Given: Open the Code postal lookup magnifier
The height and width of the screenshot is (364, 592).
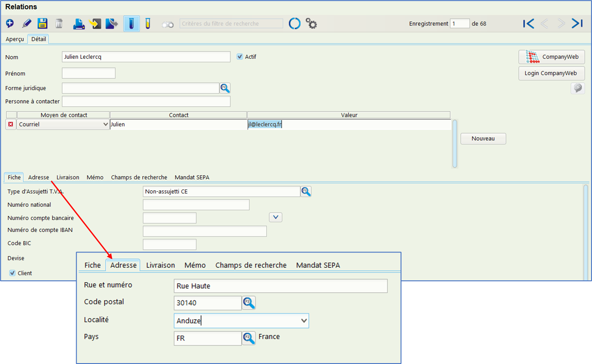Looking at the screenshot, I should [x=249, y=303].
